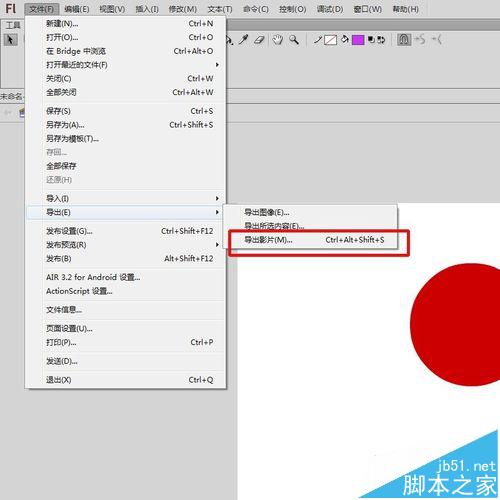Expand 打开最近的文件(F) submenu
Image resolution: width=500 pixels, height=500 pixels.
coord(126,65)
